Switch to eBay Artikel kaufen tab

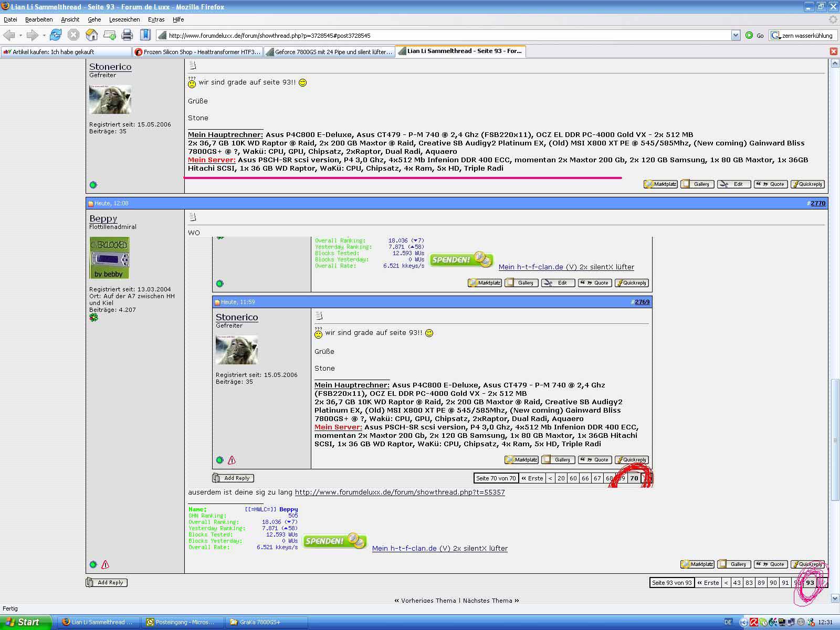66,51
